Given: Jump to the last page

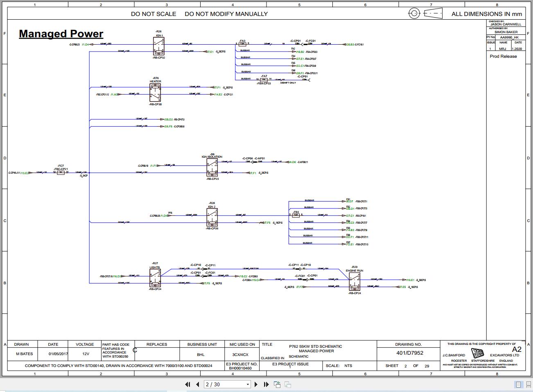Looking at the screenshot, I should (266, 384).
